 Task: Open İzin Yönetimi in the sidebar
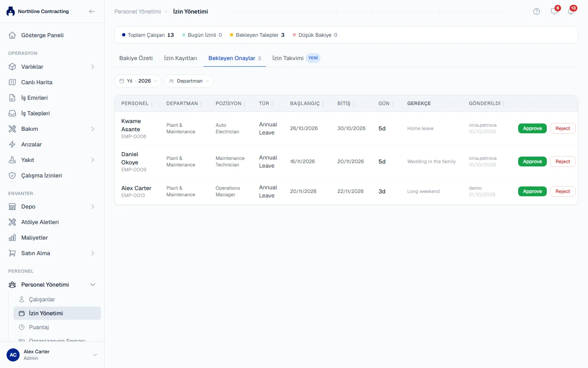point(57,313)
